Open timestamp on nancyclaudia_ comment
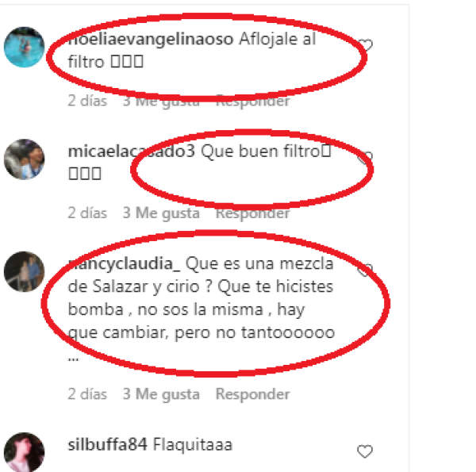 click(x=87, y=394)
